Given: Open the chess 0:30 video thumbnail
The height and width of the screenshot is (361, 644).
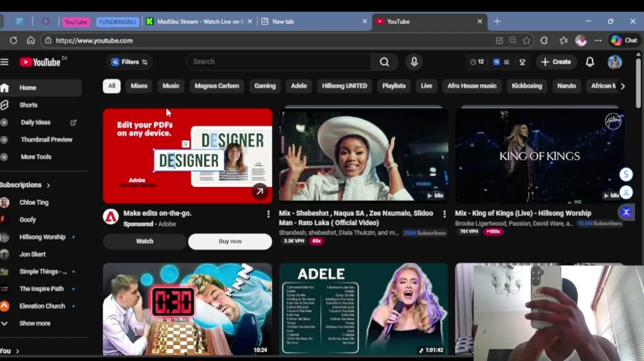Looking at the screenshot, I should [188, 309].
